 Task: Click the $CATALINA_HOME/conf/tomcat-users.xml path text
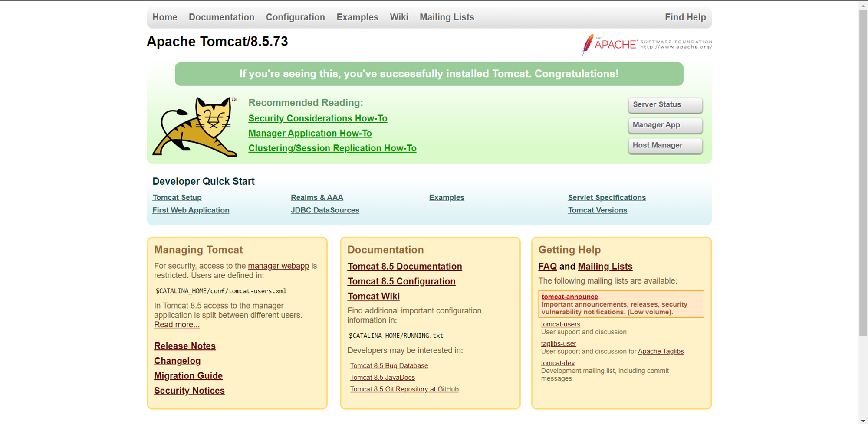221,291
